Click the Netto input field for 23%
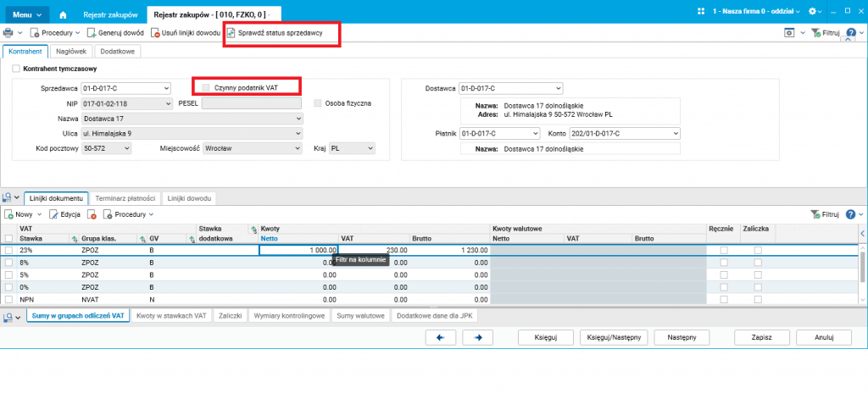This screenshot has height=399, width=868. click(298, 250)
